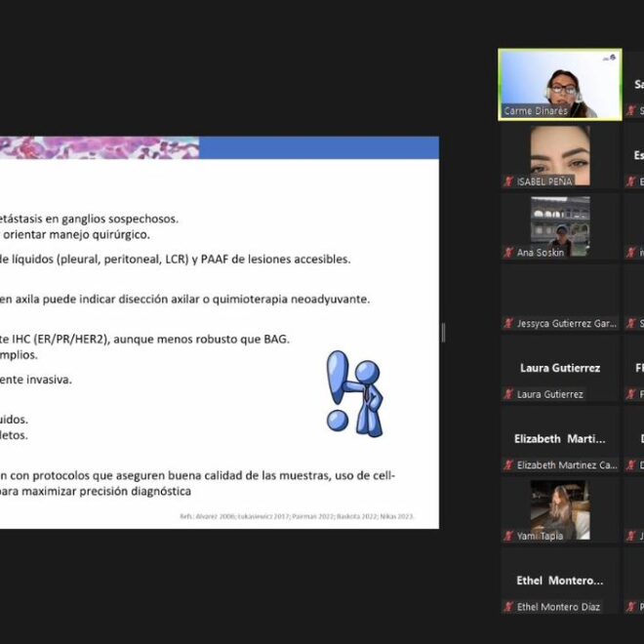
Task: Click the divider handle beside the shared slide
Action: point(443,333)
